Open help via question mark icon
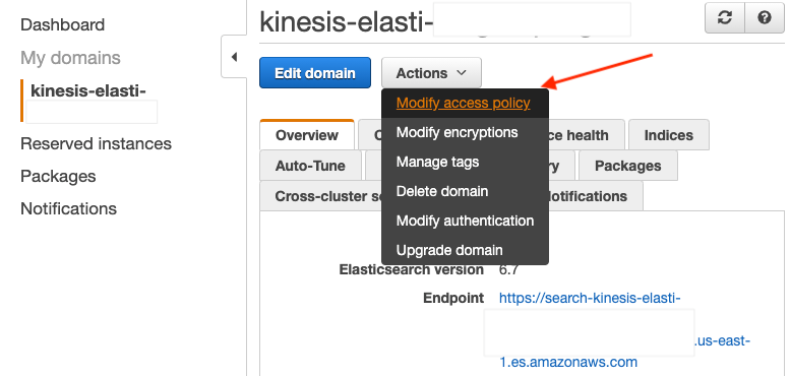 pyautogui.click(x=764, y=18)
